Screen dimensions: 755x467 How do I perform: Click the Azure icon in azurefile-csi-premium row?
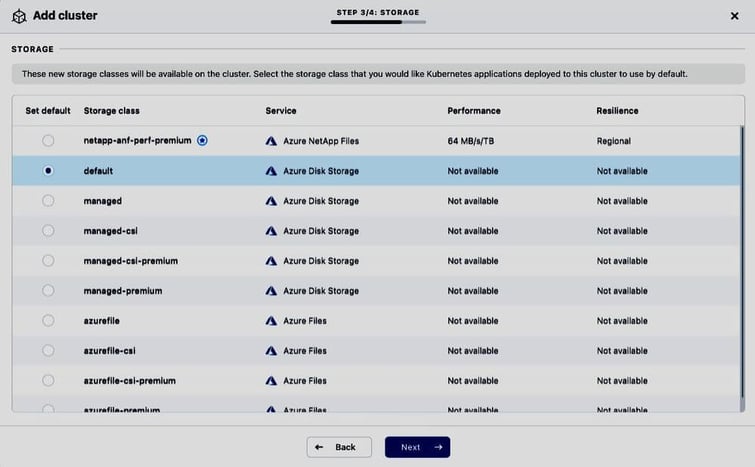pyautogui.click(x=271, y=381)
